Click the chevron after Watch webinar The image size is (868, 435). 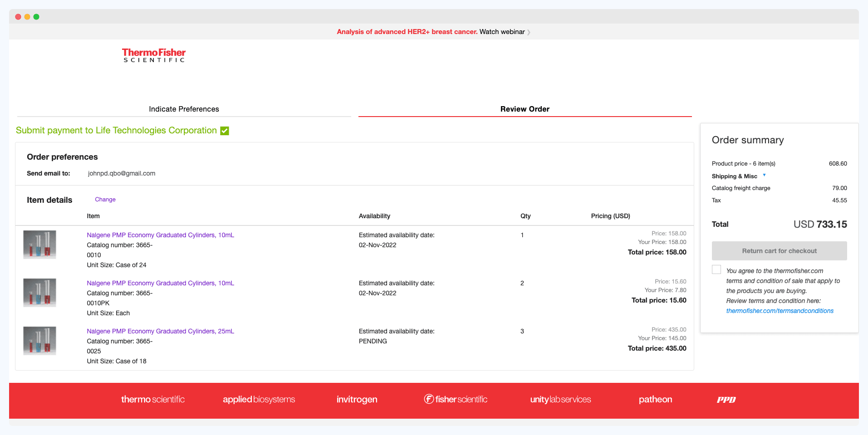coord(529,32)
